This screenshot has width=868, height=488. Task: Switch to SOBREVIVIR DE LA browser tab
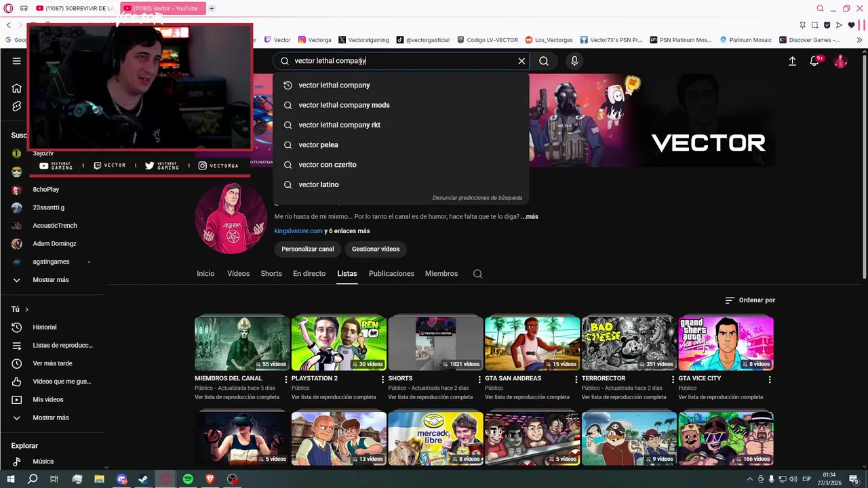pyautogui.click(x=74, y=8)
